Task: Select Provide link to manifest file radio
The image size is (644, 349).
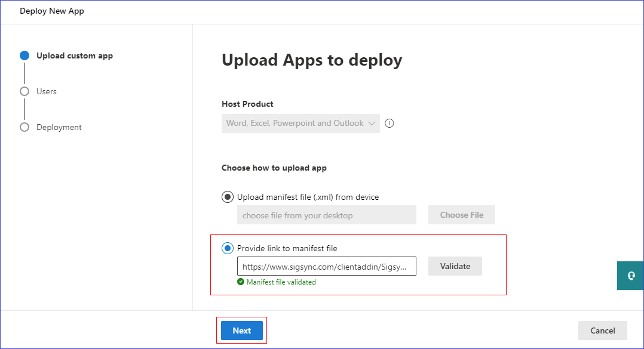Action: (x=228, y=248)
